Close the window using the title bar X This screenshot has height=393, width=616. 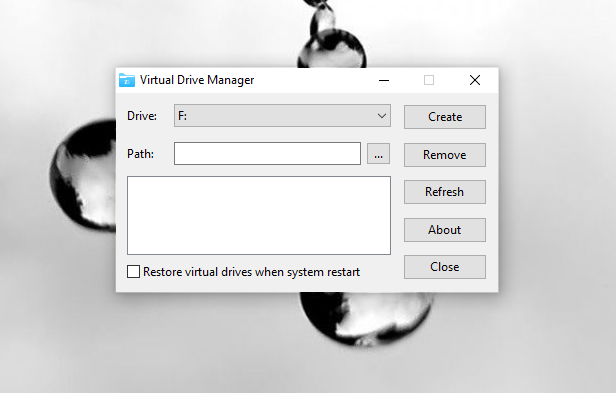[x=475, y=80]
